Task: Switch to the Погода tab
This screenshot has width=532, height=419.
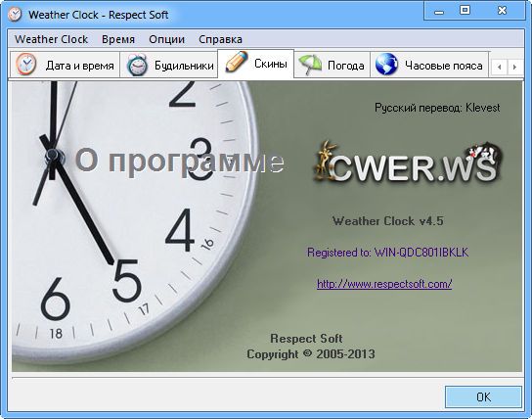Action: pos(332,65)
